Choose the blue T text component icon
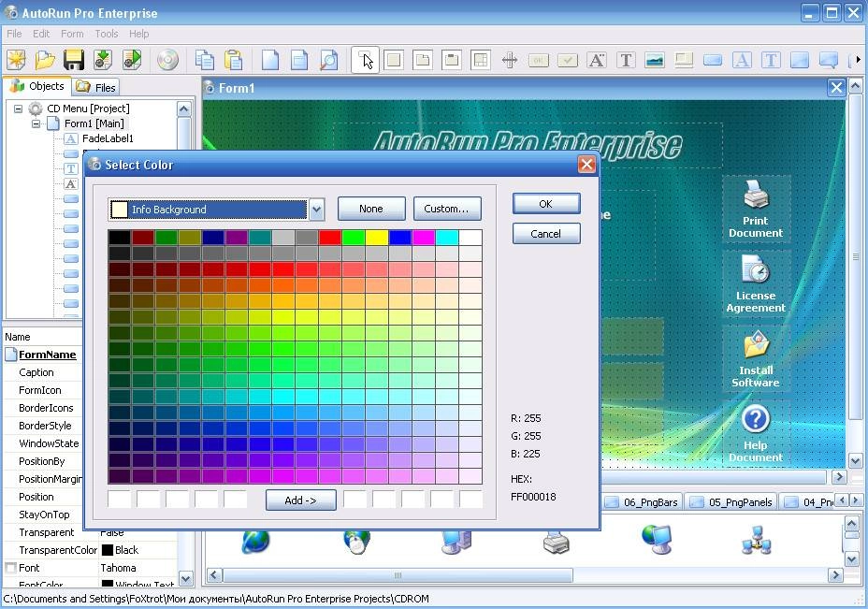The height and width of the screenshot is (609, 868). [771, 60]
